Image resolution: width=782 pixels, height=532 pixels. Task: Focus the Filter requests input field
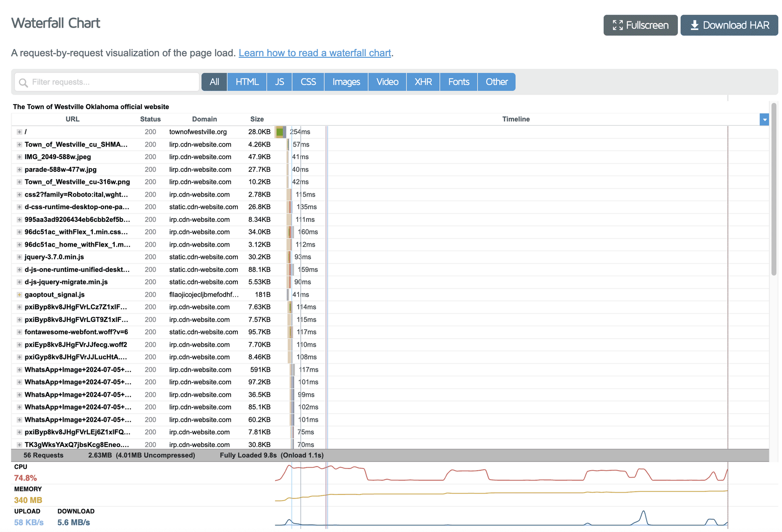[x=110, y=82]
